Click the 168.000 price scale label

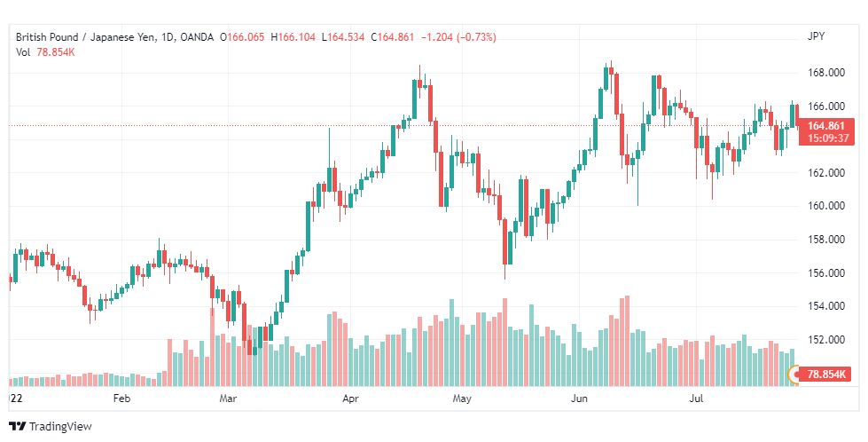[825, 73]
